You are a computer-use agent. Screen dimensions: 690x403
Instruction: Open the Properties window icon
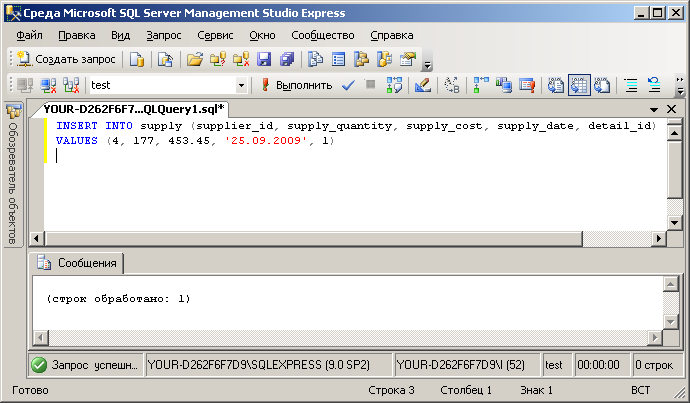tap(407, 59)
